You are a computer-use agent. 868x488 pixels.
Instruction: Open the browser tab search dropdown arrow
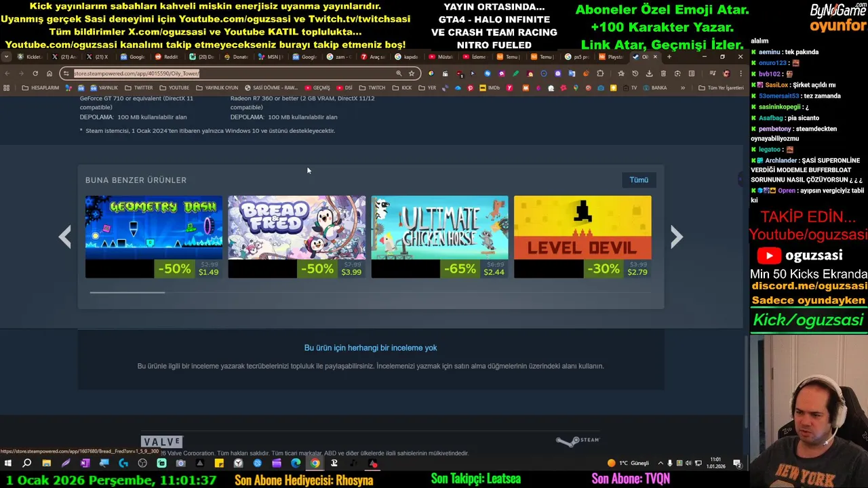click(x=6, y=57)
